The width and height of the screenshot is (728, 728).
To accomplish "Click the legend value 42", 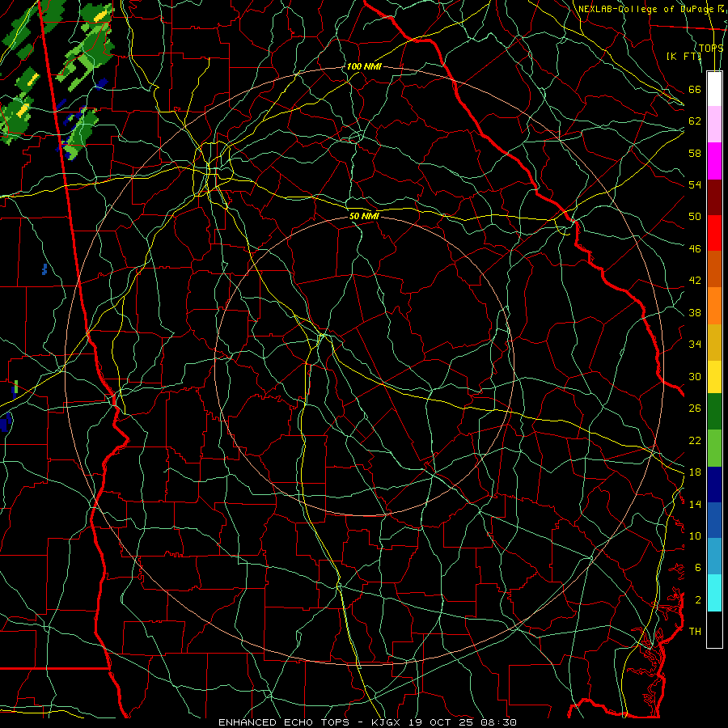I will point(695,281).
